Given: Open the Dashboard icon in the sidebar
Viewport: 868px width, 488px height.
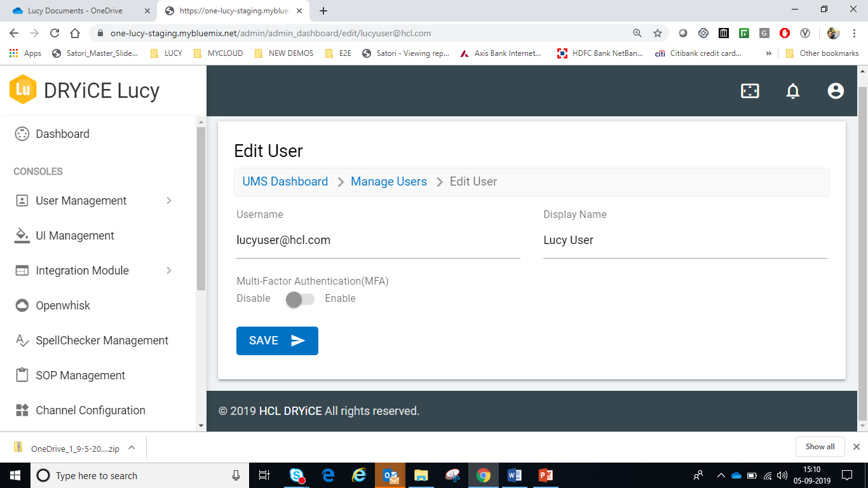Looking at the screenshot, I should pos(22,134).
